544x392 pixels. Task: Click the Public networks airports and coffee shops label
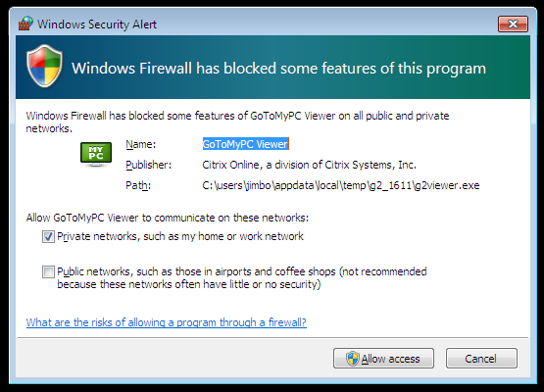pos(242,278)
